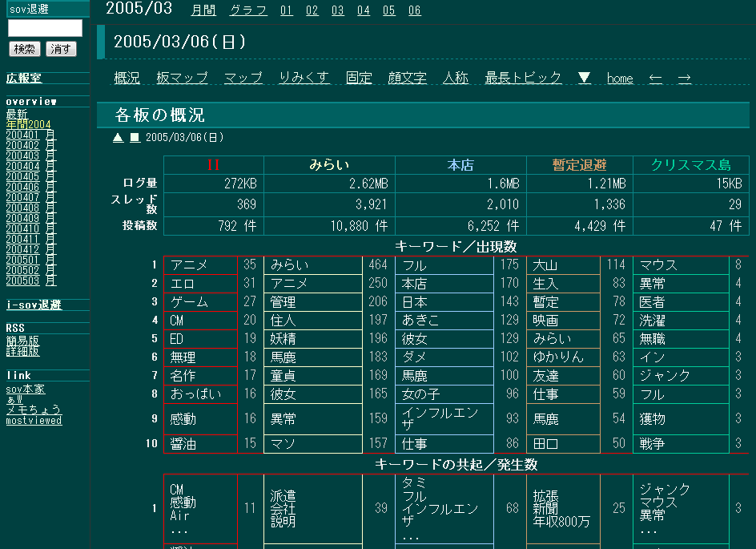Screen dimensions: 756x549
Task: Open 最長トピック in navigation bar
Action: (523, 78)
